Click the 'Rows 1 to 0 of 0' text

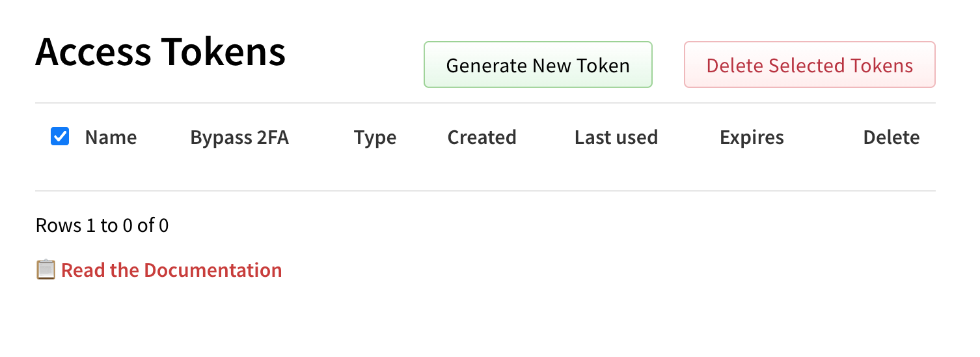102,225
